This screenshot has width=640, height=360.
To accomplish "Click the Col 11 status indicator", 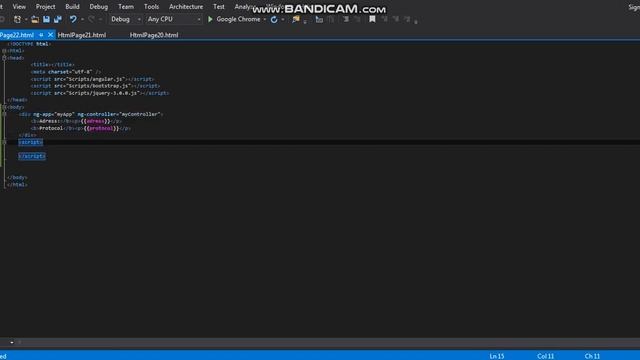I will coord(545,356).
